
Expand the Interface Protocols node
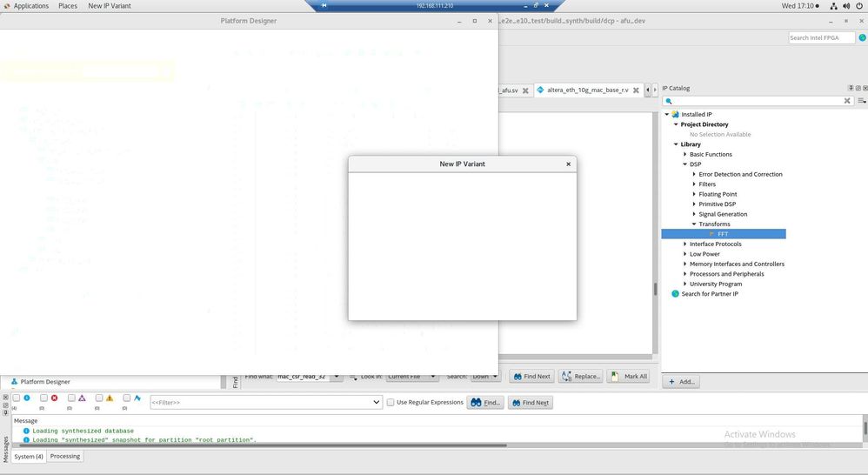coord(684,244)
